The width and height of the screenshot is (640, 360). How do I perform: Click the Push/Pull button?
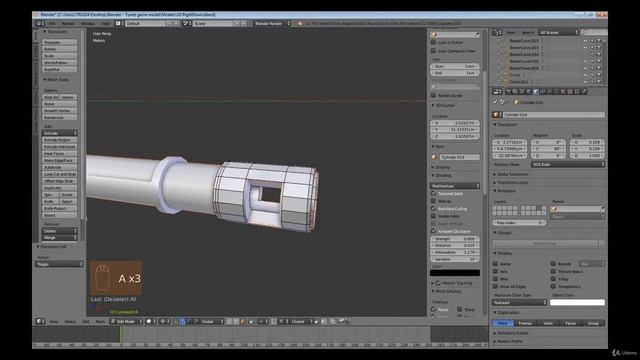pyautogui.click(x=60, y=69)
